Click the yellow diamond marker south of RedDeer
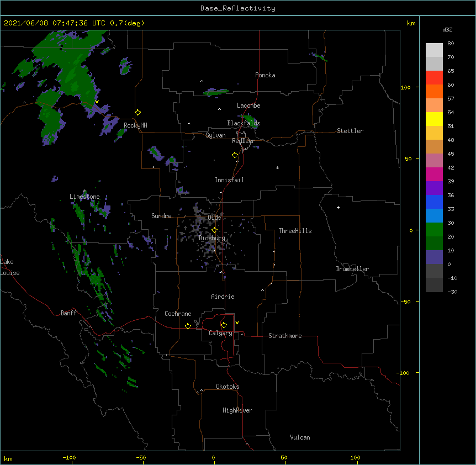The image size is (476, 465). 235,155
